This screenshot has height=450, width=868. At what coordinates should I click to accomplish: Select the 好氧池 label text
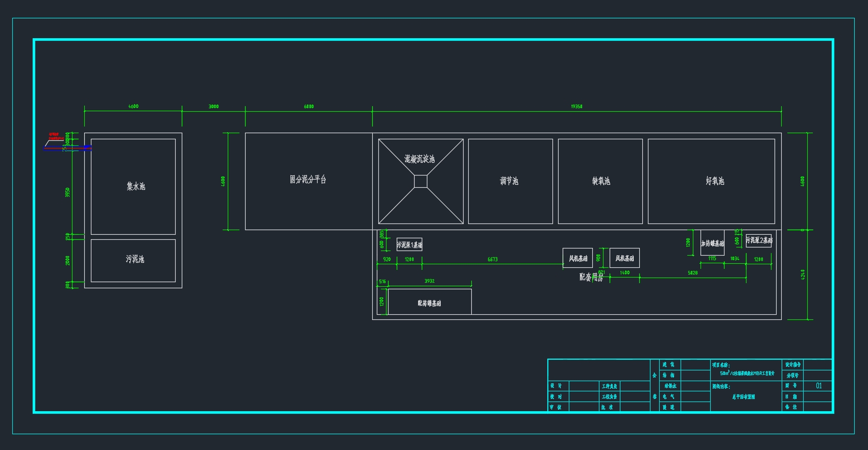(715, 181)
